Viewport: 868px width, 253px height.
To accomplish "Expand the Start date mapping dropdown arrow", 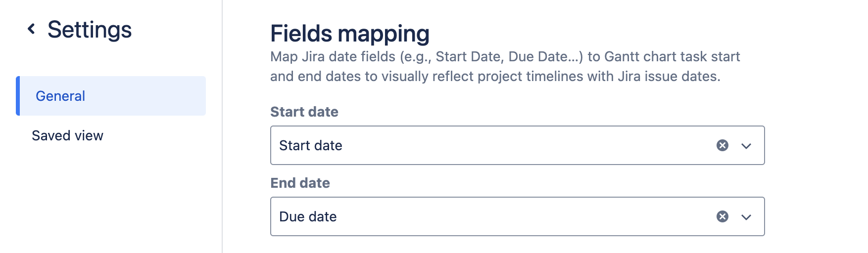I will [746, 146].
